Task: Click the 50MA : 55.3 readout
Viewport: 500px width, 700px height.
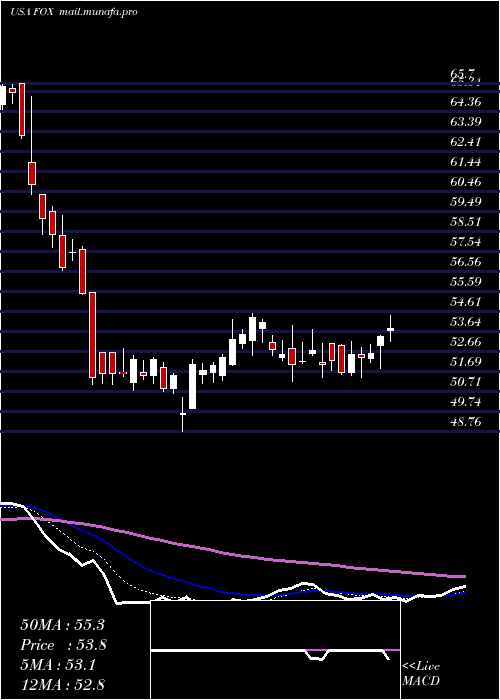Action: pyautogui.click(x=62, y=625)
